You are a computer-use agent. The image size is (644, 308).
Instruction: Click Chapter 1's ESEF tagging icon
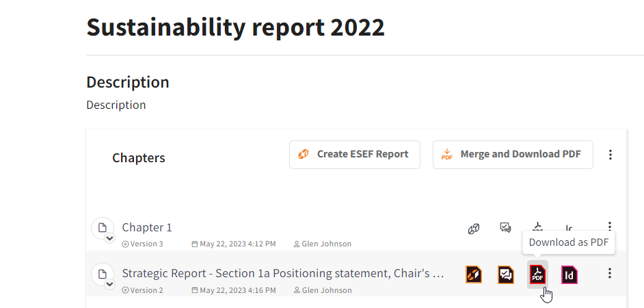tap(474, 228)
